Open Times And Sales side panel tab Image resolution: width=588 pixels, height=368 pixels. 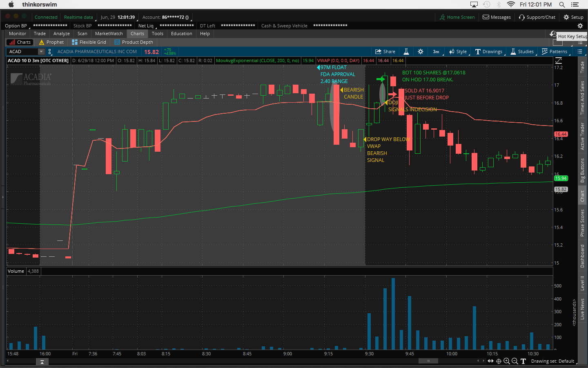coord(582,97)
